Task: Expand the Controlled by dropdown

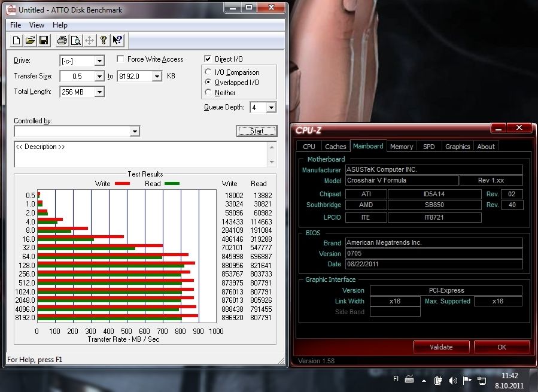Action: pos(135,131)
